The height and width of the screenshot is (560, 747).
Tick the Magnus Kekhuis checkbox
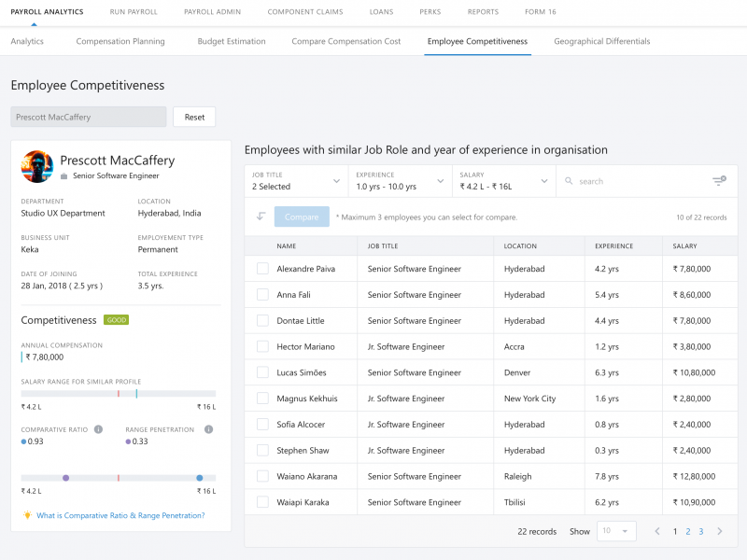click(x=262, y=399)
